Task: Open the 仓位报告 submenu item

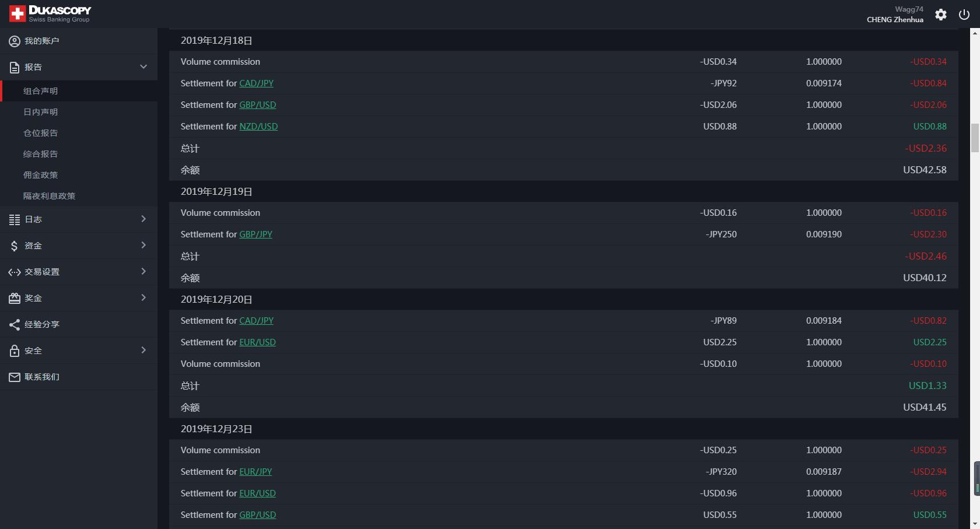Action: (x=40, y=133)
